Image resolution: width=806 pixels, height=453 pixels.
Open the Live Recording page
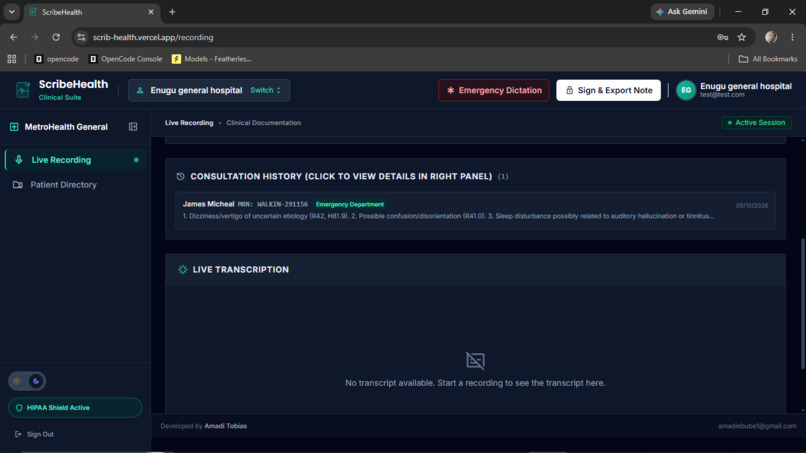tap(75, 160)
